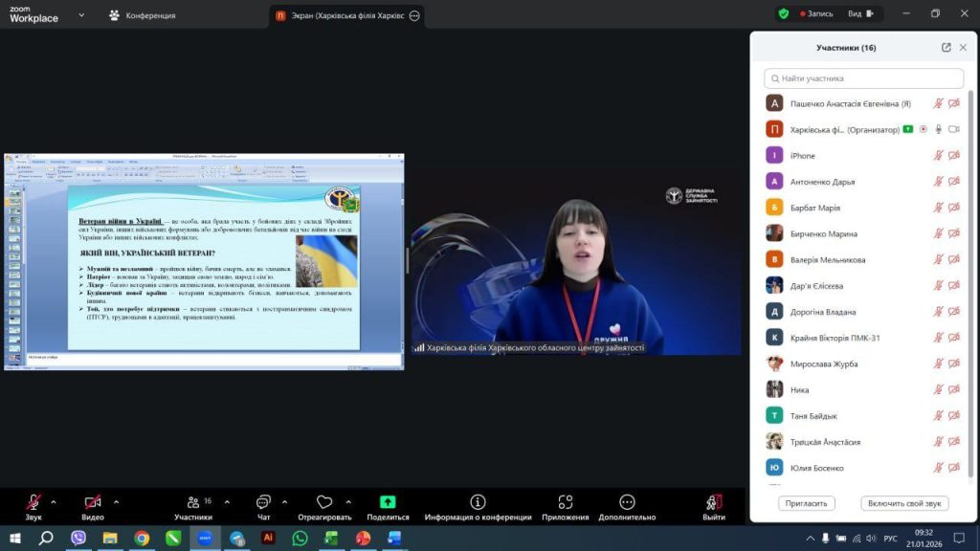Open Информация о конференции info icon

pyautogui.click(x=478, y=502)
